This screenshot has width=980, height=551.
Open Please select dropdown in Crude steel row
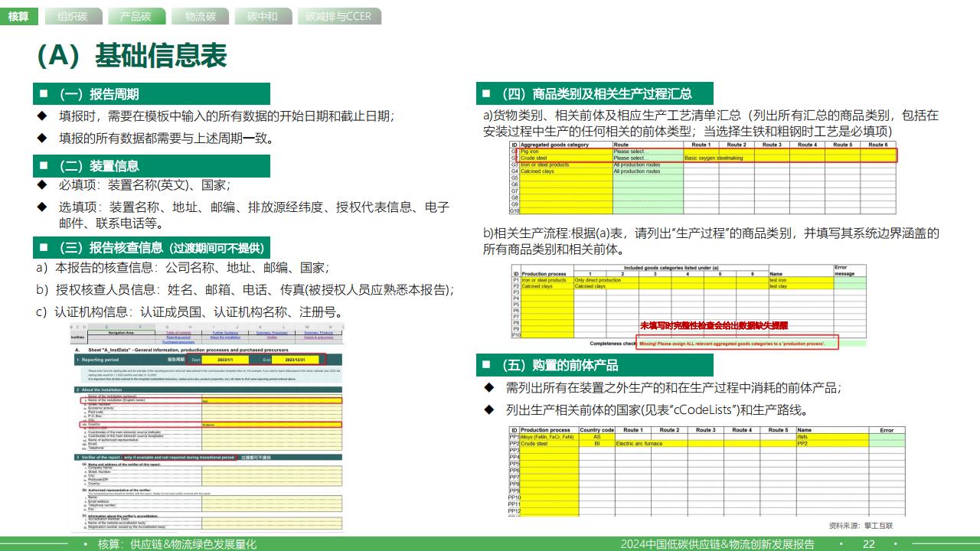click(x=648, y=158)
